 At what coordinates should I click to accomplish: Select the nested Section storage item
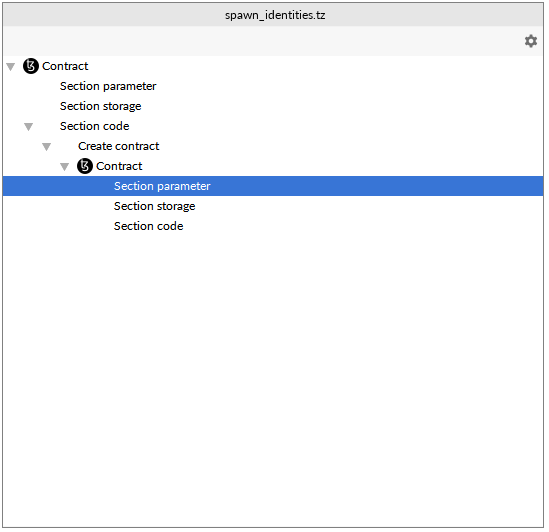click(x=154, y=206)
